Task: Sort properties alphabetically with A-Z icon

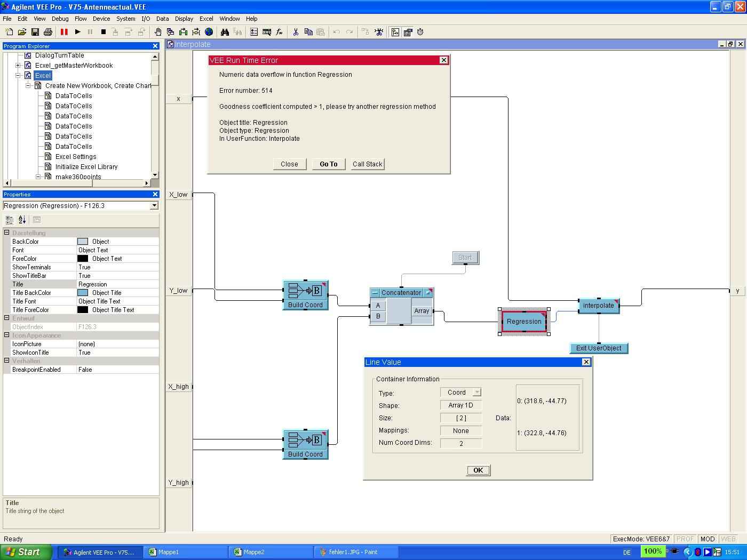Action: [x=22, y=220]
